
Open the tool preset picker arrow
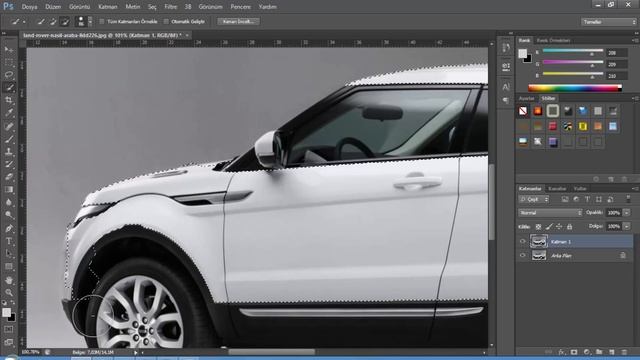click(x=24, y=22)
